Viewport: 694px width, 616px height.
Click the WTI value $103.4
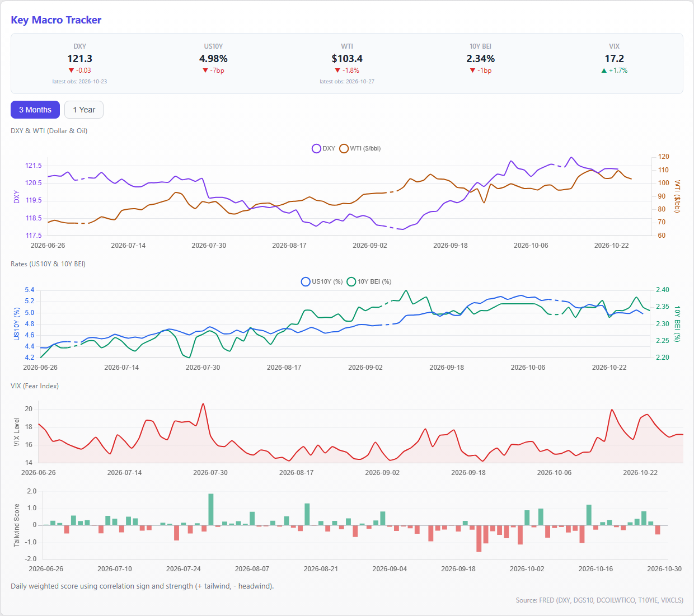[347, 58]
